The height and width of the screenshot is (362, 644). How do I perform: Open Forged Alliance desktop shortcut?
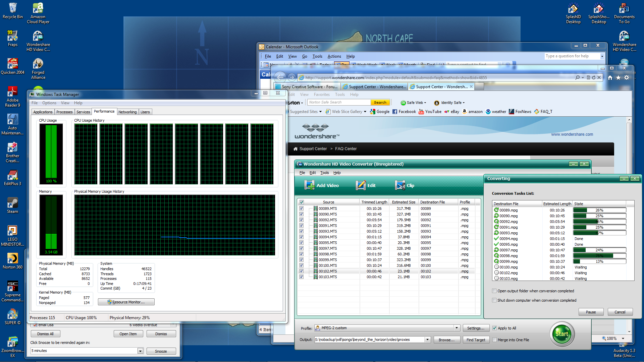click(38, 69)
